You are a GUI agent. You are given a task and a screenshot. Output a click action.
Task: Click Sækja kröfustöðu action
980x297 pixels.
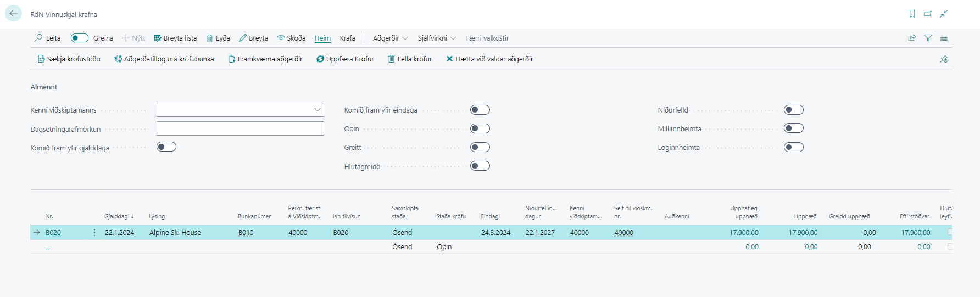[x=69, y=59]
